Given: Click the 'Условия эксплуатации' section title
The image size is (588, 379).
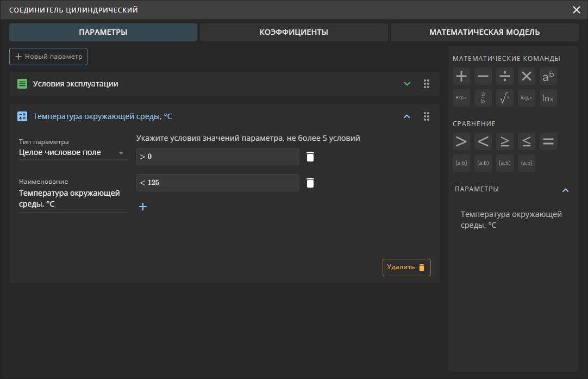Looking at the screenshot, I should [x=76, y=84].
